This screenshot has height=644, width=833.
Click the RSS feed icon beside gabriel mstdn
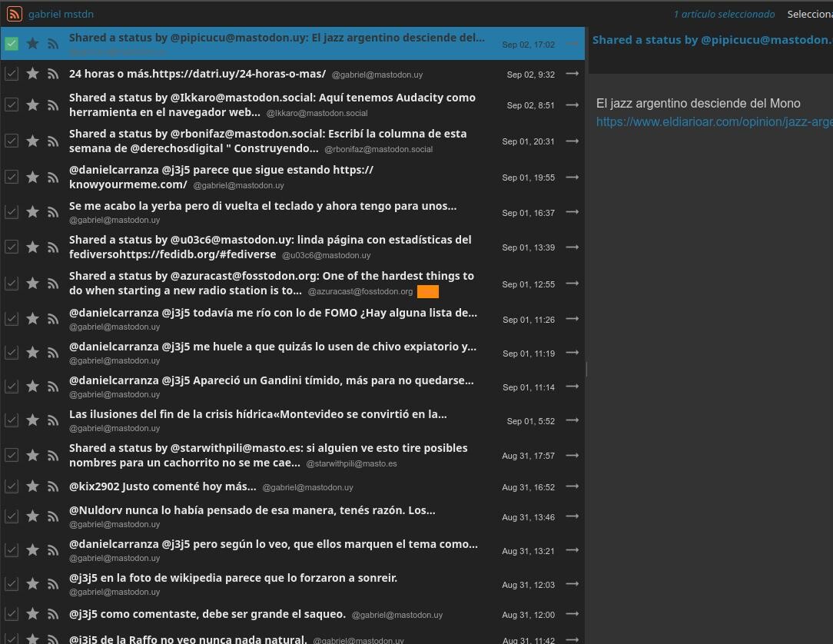[x=14, y=14]
